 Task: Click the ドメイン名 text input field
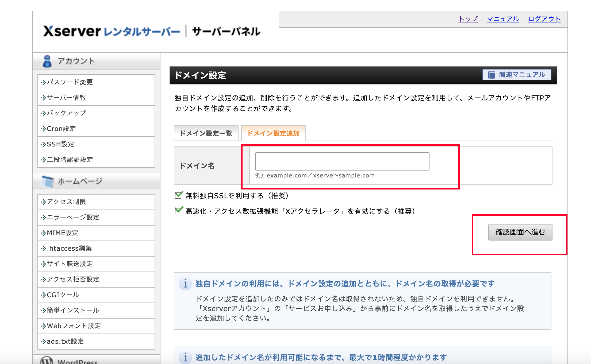[x=342, y=161]
